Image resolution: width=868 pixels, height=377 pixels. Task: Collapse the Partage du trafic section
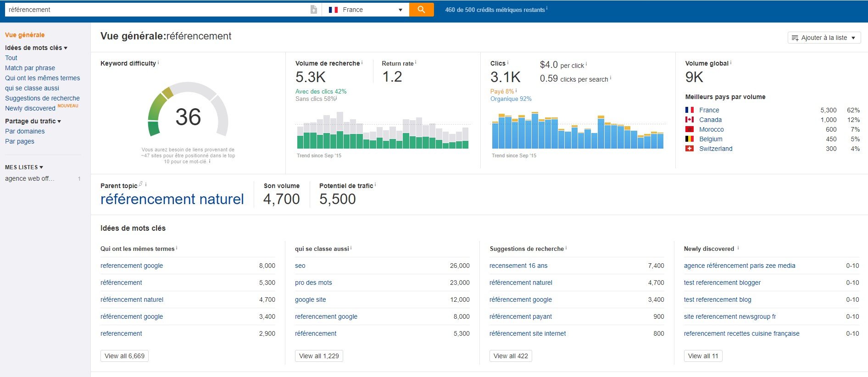[33, 121]
